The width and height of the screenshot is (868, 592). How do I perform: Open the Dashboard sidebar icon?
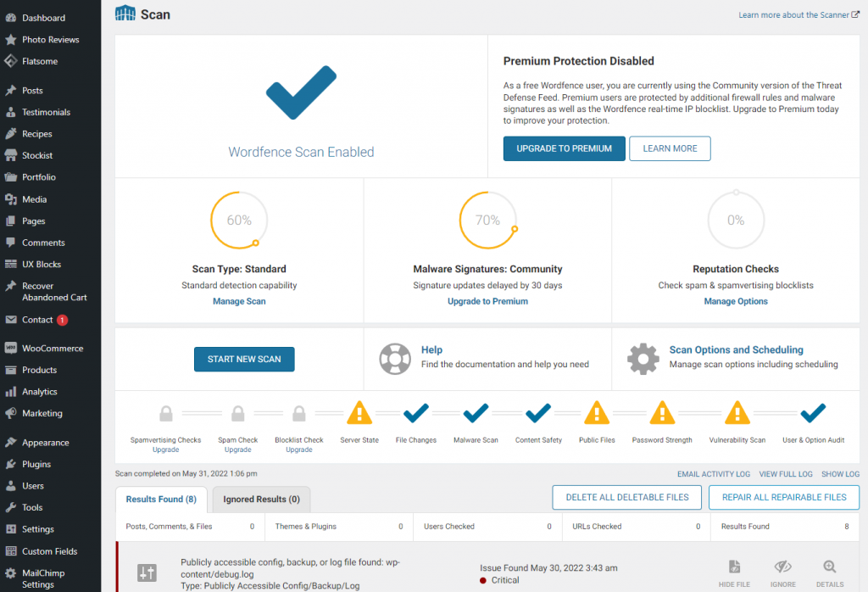(10, 18)
